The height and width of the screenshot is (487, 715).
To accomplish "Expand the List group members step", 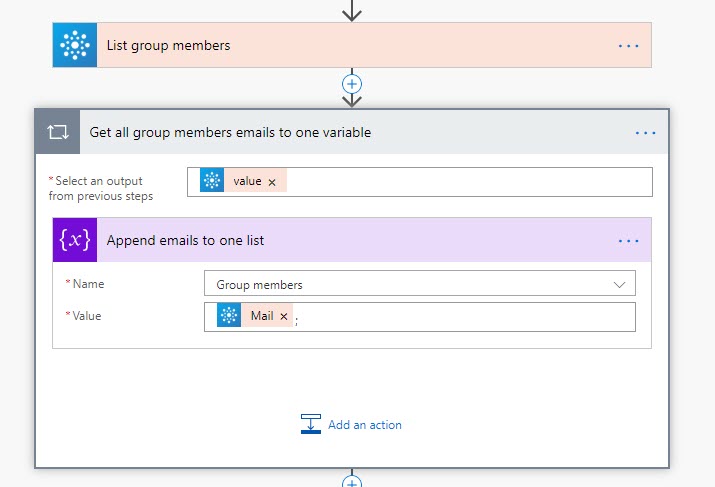I will tap(350, 46).
